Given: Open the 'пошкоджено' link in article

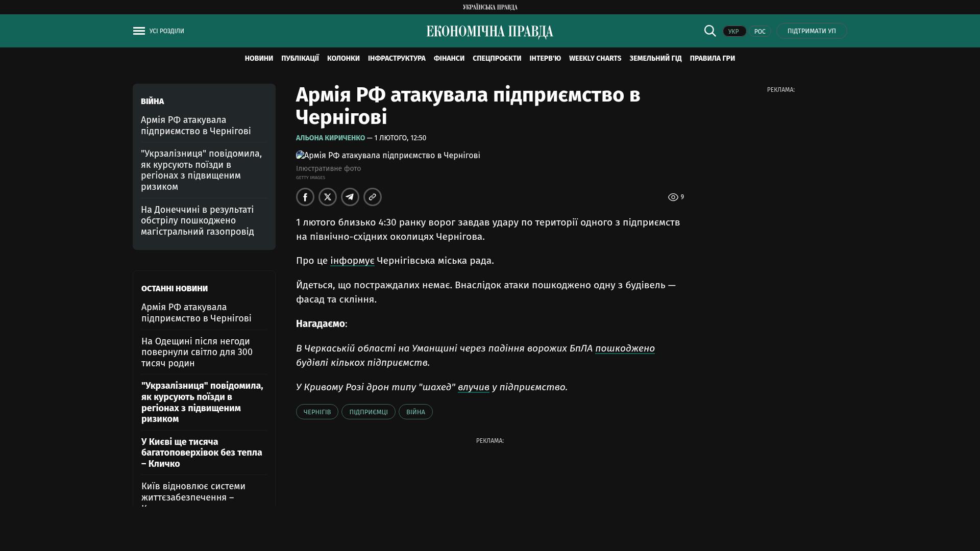Looking at the screenshot, I should pos(625,348).
